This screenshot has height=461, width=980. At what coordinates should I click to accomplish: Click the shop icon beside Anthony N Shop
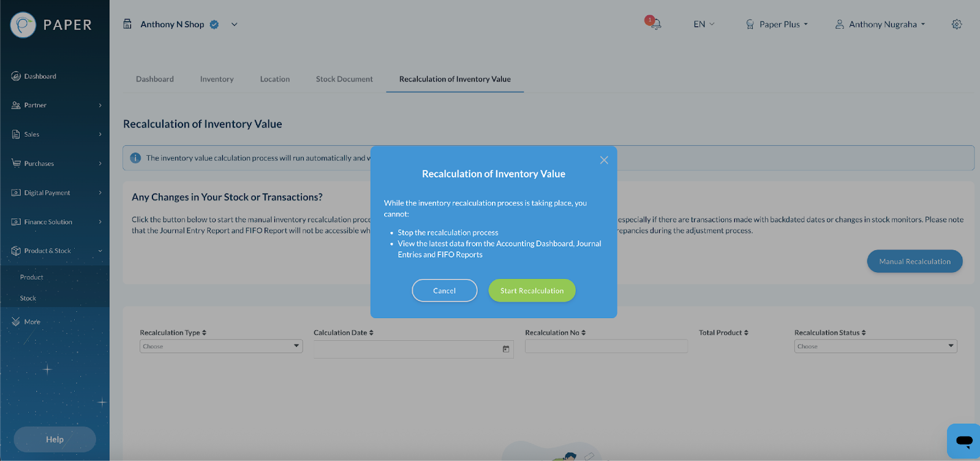[127, 24]
